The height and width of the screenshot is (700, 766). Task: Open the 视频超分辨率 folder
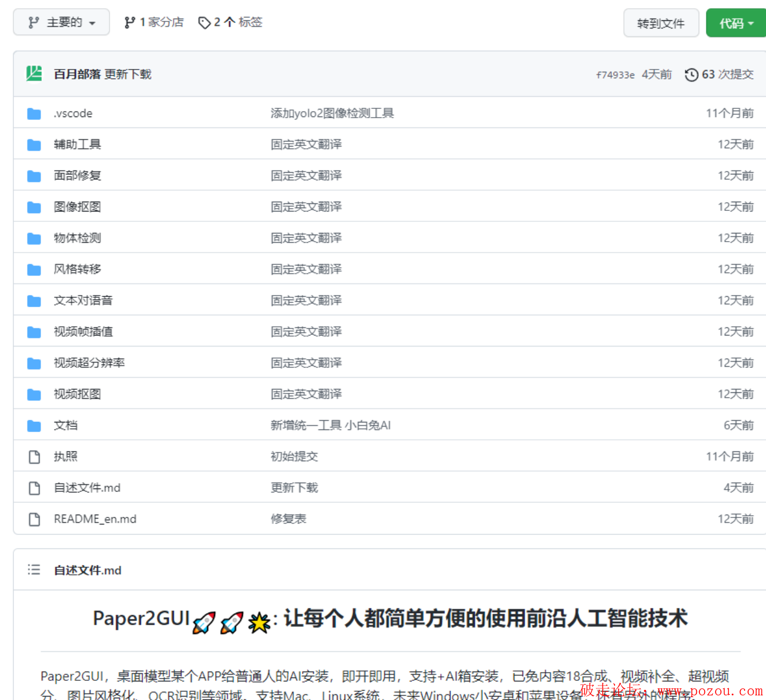click(89, 363)
